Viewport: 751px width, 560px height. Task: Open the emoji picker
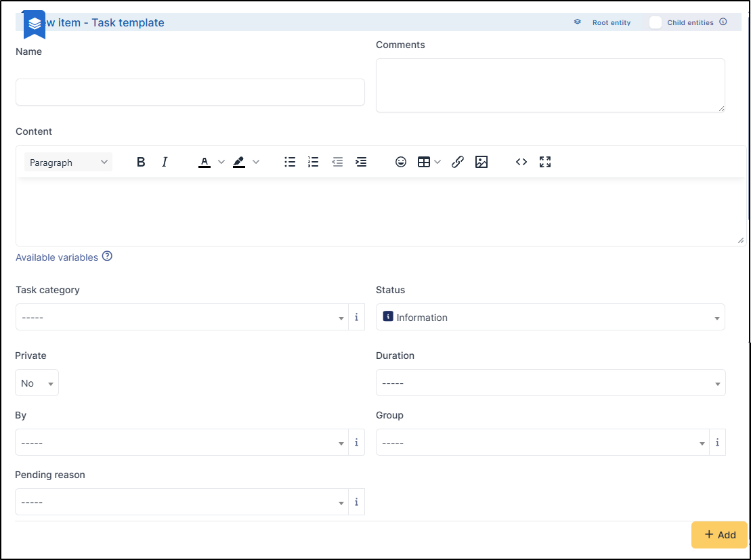tap(401, 162)
